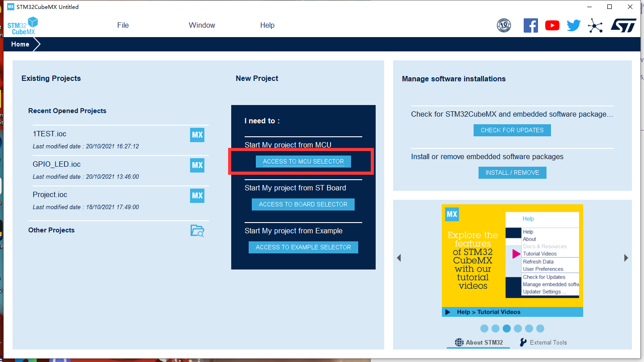644x362 pixels.
Task: Maximize the STM32CubeMX window
Action: tap(610, 7)
